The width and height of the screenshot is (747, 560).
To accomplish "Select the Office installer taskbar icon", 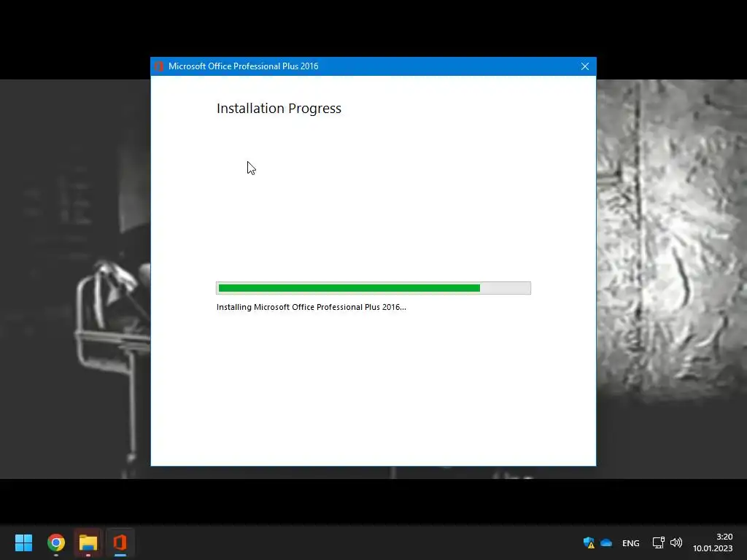I will [120, 542].
